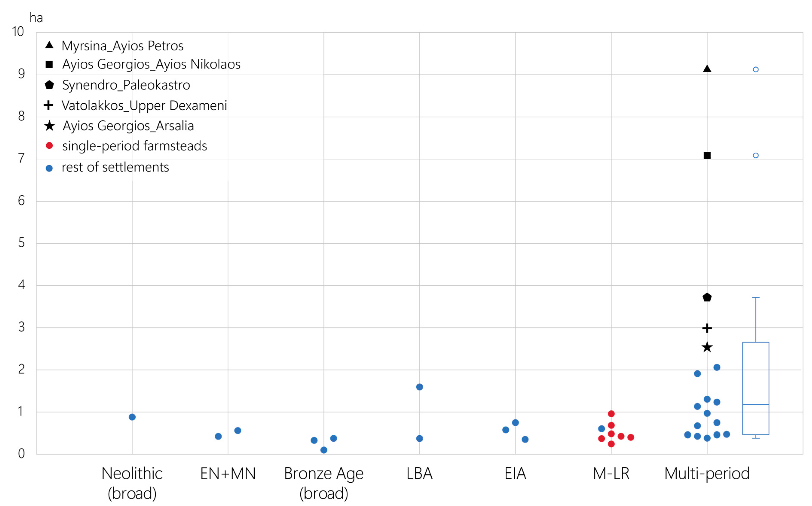This screenshot has height=506, width=812.
Task: Click the triangle marker in the legend
Action: (x=49, y=45)
